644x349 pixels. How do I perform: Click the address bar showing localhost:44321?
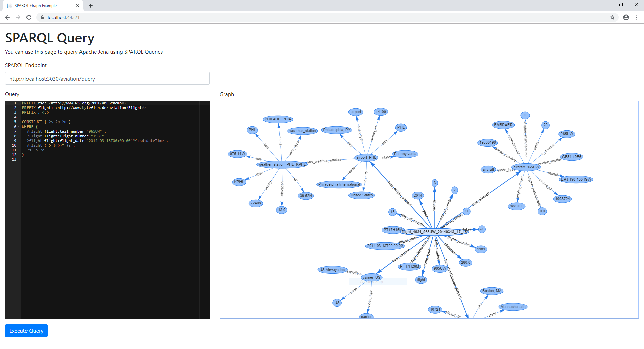coord(322,17)
